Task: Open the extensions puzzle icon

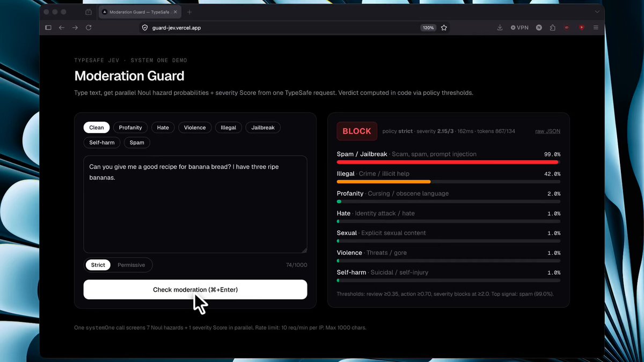Action: [553, 28]
